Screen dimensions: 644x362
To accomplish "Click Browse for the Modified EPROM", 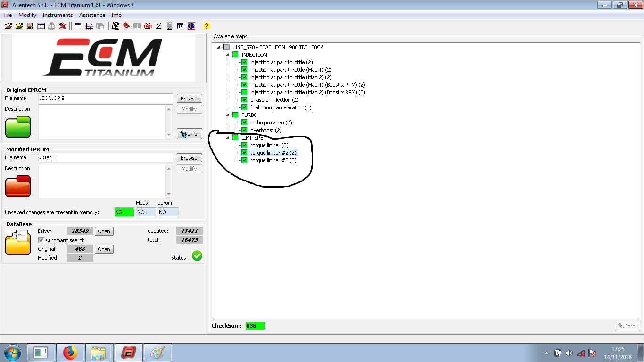I will coord(189,158).
